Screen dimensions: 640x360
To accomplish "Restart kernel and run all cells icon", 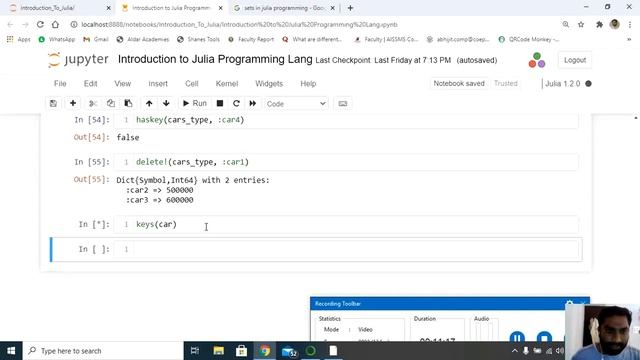I will click(253, 103).
